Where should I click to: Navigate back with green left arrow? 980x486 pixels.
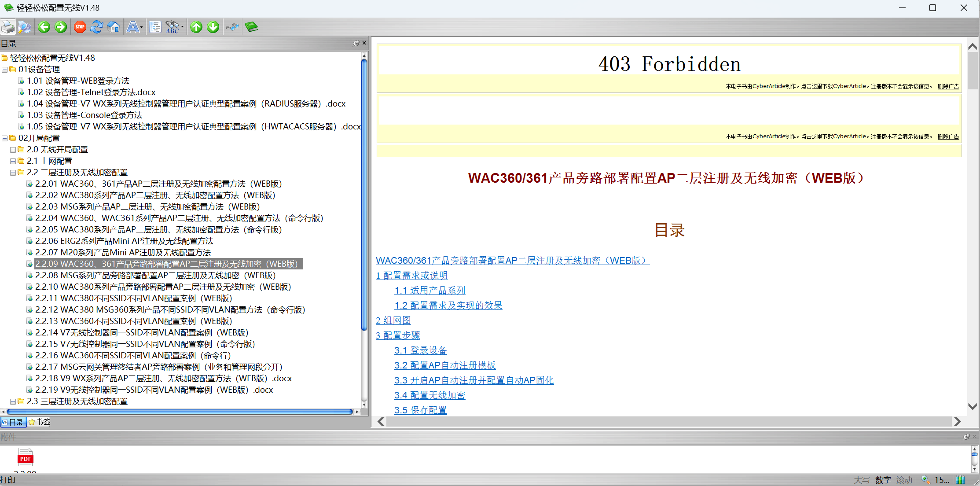point(44,27)
